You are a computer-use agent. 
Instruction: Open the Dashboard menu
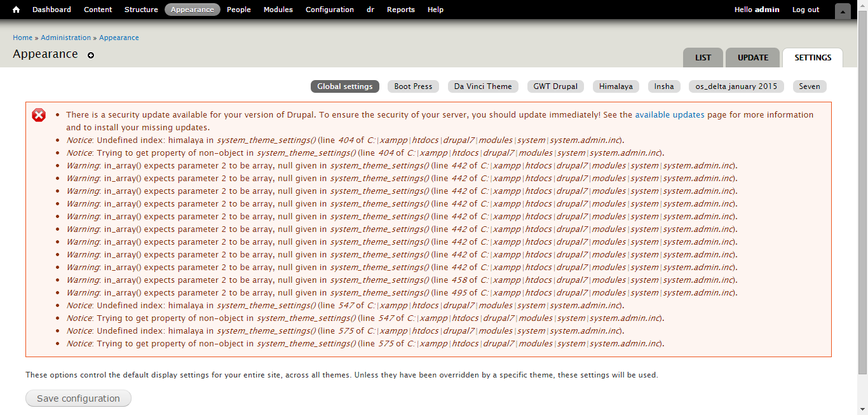point(51,10)
